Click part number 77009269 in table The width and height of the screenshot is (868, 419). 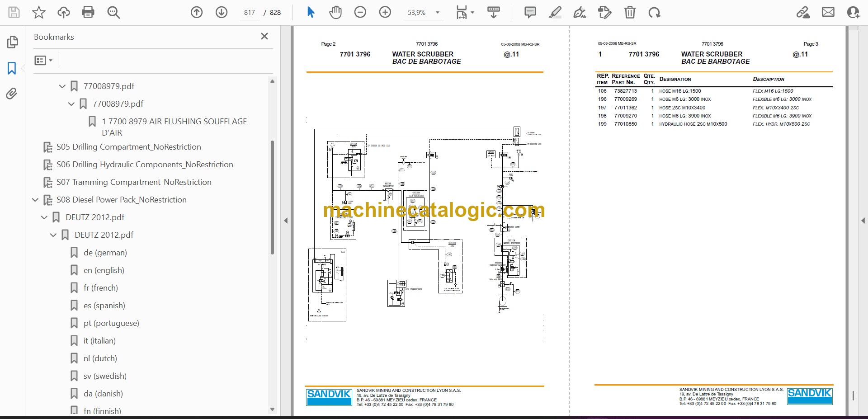click(x=625, y=99)
